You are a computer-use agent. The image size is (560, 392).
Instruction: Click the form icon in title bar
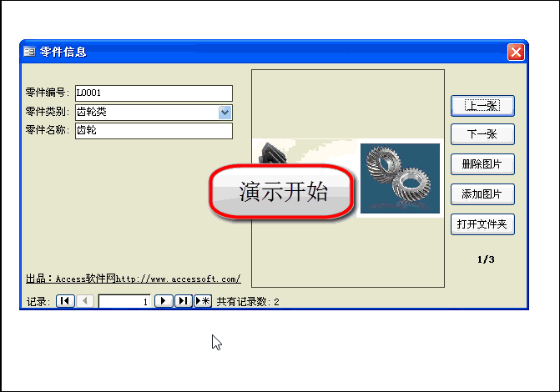[29, 52]
